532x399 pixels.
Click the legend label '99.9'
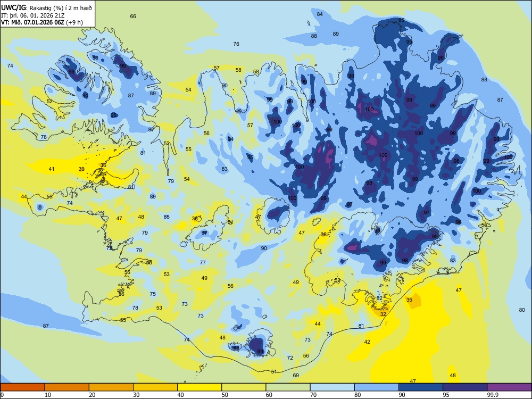[x=492, y=395]
